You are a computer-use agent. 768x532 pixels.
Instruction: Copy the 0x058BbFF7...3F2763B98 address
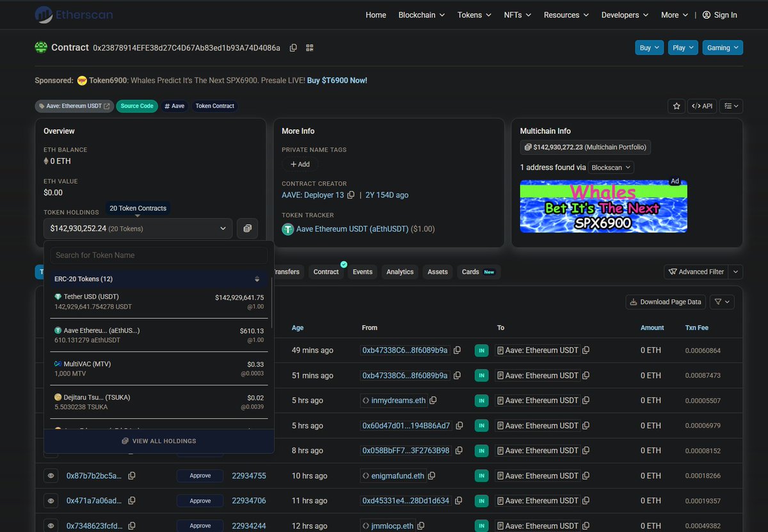coord(458,451)
